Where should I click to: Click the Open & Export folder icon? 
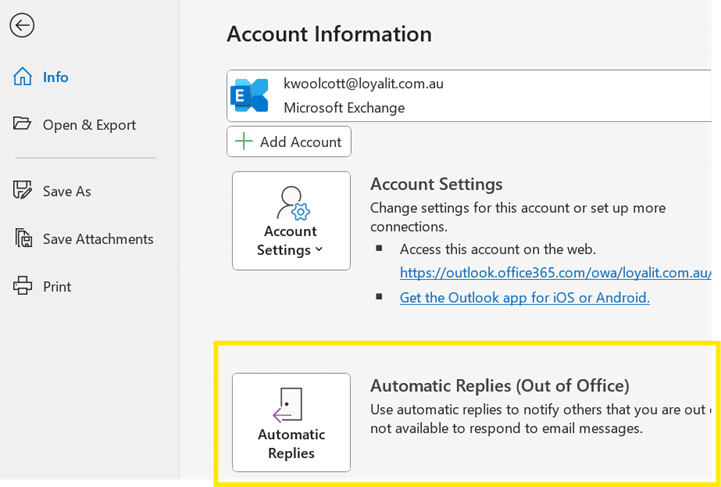[x=22, y=124]
